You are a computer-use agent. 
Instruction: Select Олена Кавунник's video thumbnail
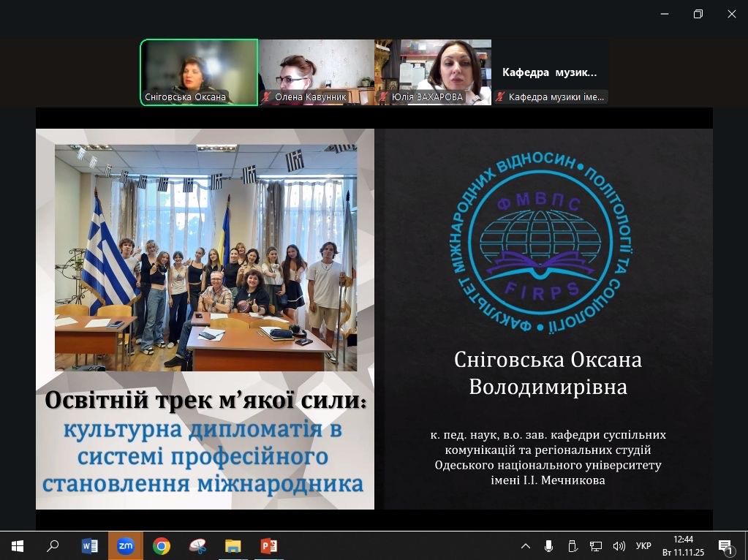316,72
